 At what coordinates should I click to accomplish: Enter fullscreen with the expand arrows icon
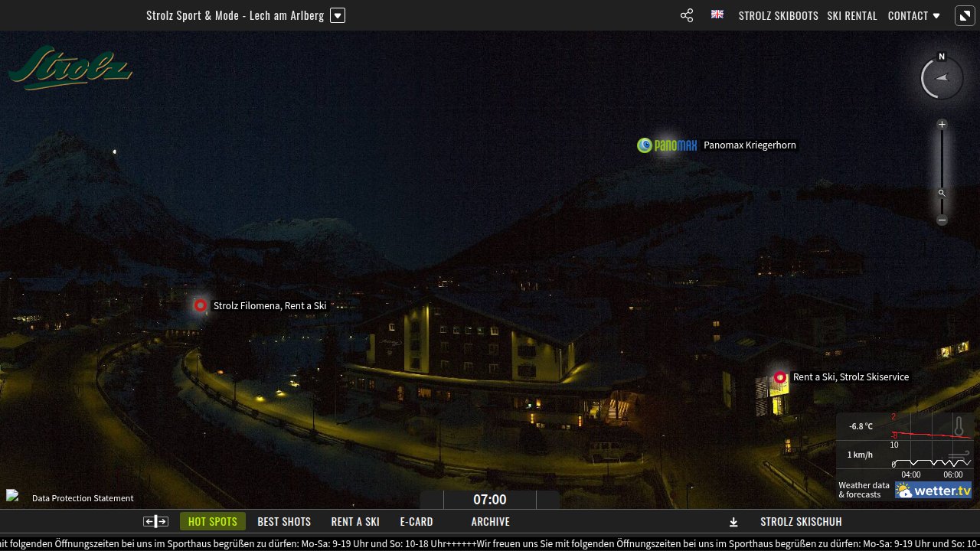tap(964, 15)
